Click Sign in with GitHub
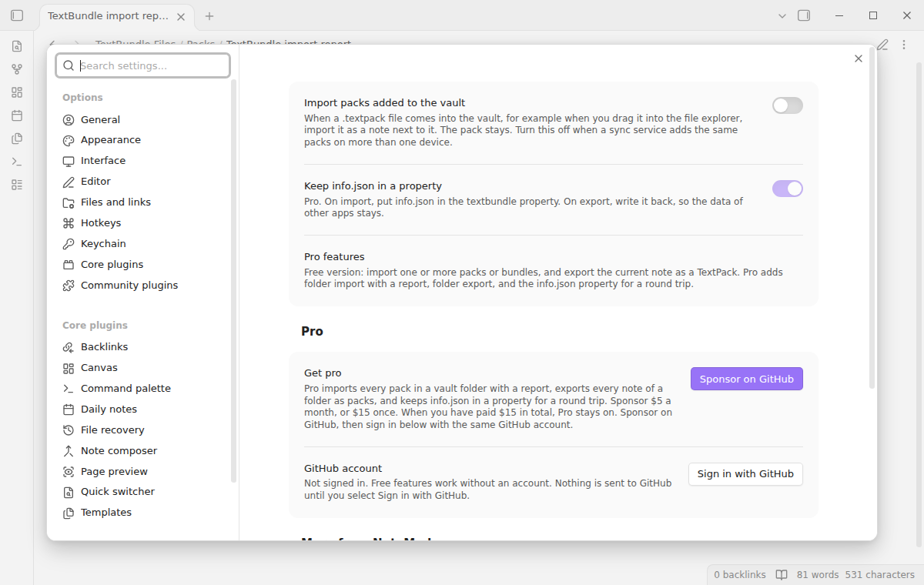The width and height of the screenshot is (924, 585). [x=745, y=474]
